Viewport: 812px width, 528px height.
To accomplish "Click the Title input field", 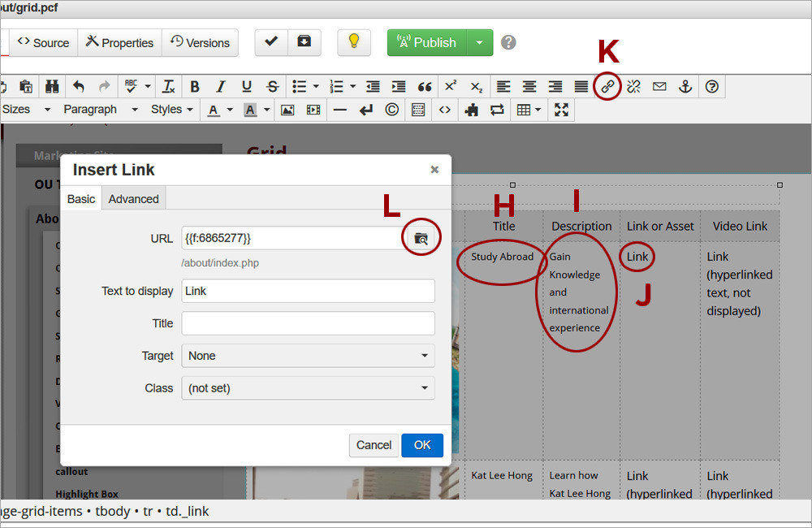I will coord(308,323).
